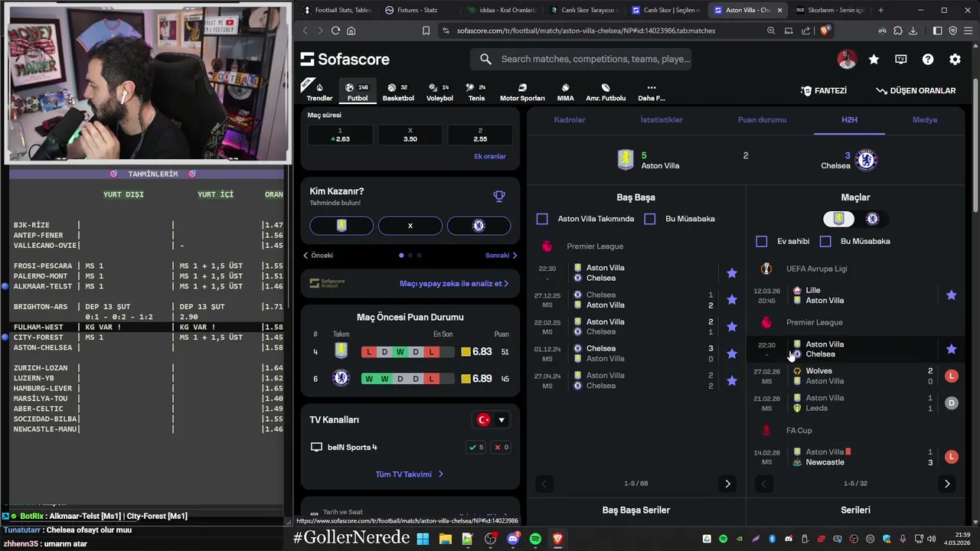Open the MMA sport category
980x551 pixels.
pos(565,92)
